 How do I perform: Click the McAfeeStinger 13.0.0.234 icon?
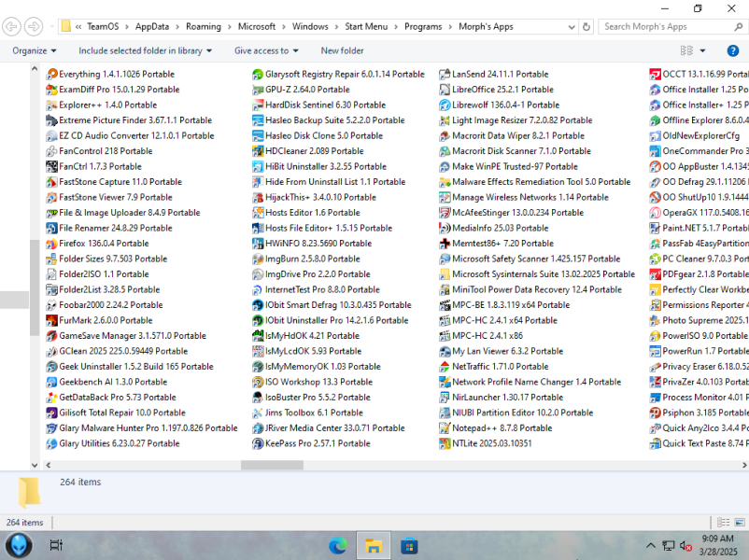pos(445,213)
